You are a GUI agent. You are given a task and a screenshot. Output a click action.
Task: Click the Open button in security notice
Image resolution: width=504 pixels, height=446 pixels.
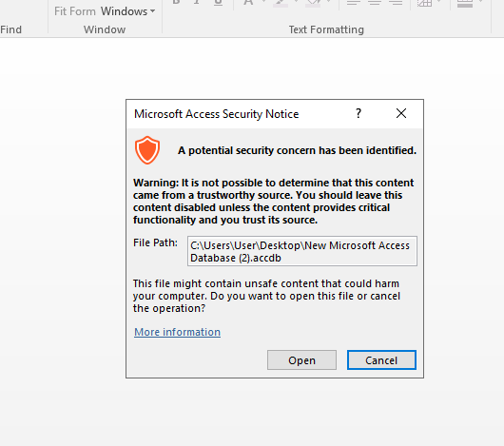[x=301, y=359]
